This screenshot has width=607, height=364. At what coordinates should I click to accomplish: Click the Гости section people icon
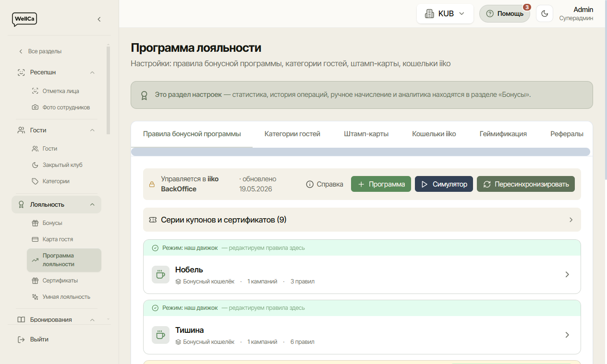[x=21, y=130]
